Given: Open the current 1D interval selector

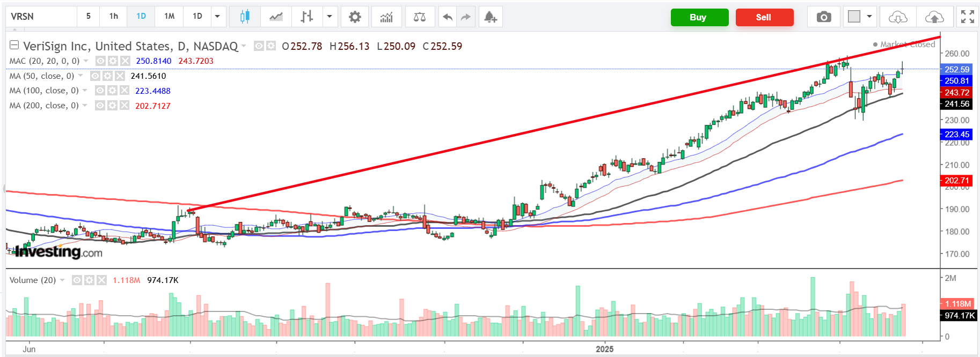Looking at the screenshot, I should click(x=198, y=17).
